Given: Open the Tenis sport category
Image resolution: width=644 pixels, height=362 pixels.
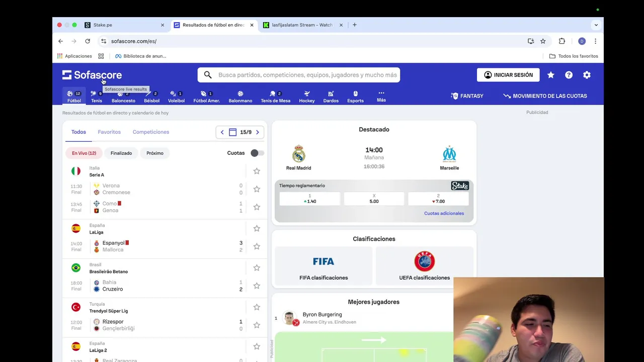Looking at the screenshot, I should [97, 97].
